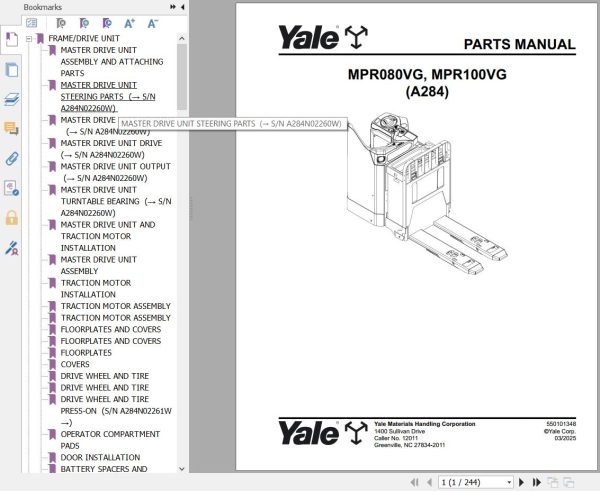Open the second TRACTION MOTOR ASSEMBLY bookmark

click(x=116, y=318)
